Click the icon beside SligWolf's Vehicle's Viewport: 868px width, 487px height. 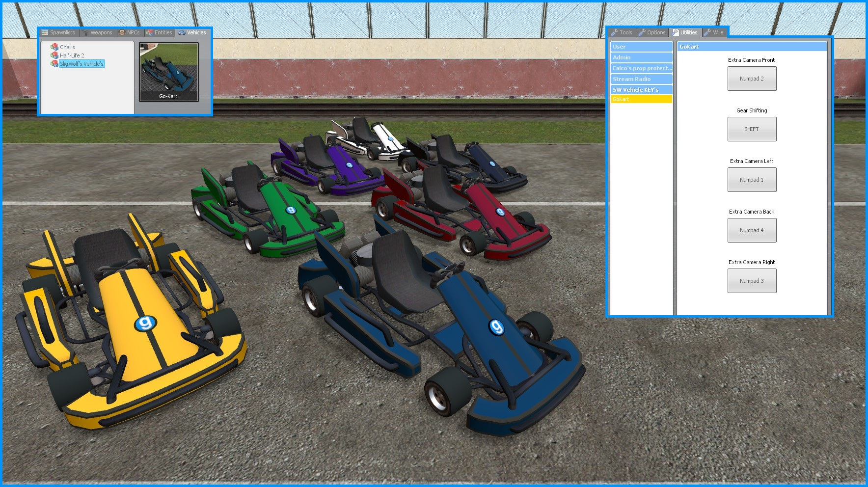54,64
